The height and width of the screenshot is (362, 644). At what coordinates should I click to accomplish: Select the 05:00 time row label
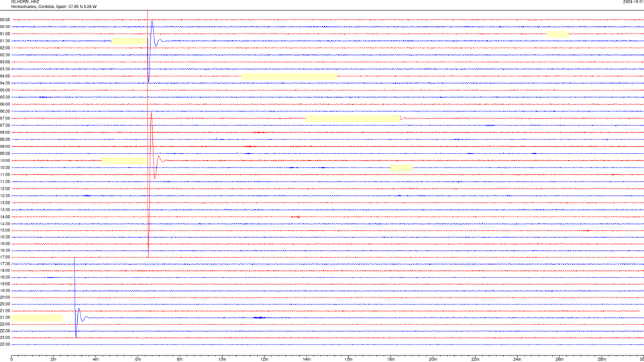tap(5, 90)
